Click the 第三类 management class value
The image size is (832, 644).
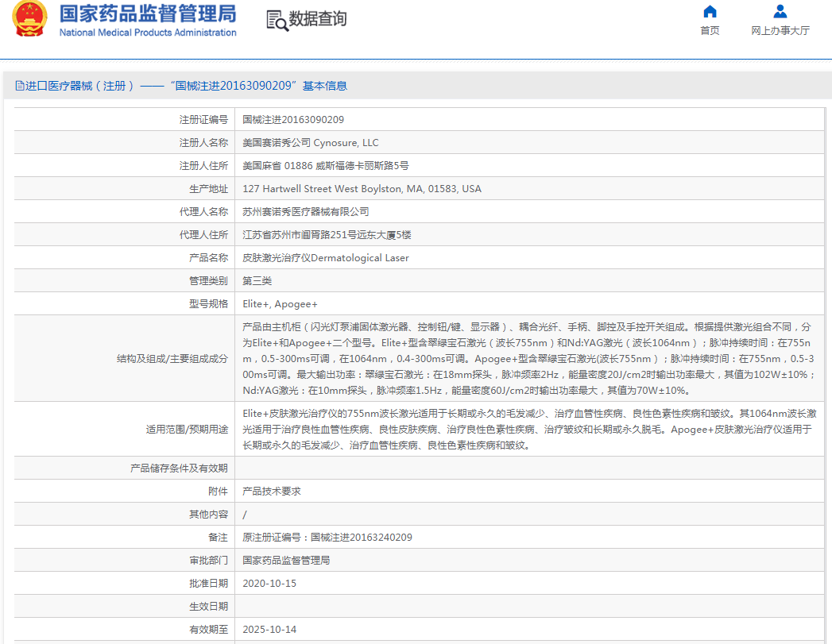coord(257,281)
